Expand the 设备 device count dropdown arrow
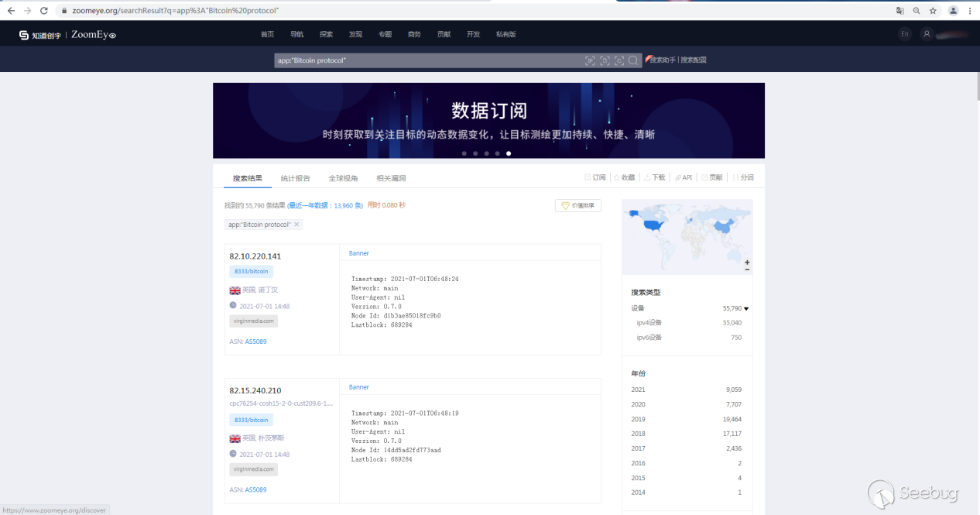The image size is (980, 515). [746, 308]
